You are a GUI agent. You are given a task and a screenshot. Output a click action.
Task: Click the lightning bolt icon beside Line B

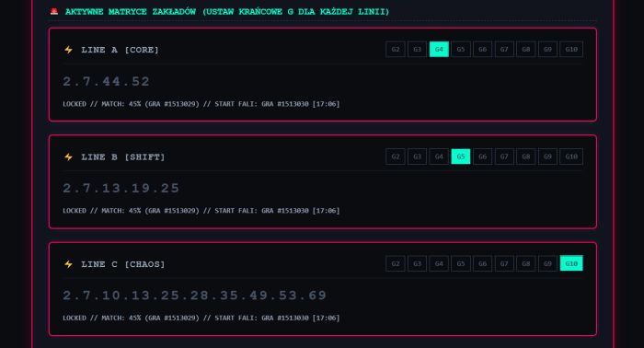[x=69, y=157]
